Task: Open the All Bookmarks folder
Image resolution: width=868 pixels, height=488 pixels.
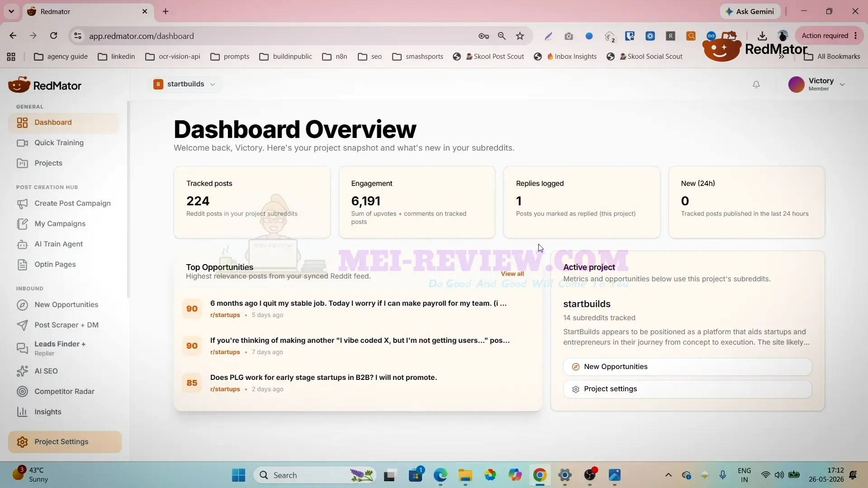Action: [832, 57]
